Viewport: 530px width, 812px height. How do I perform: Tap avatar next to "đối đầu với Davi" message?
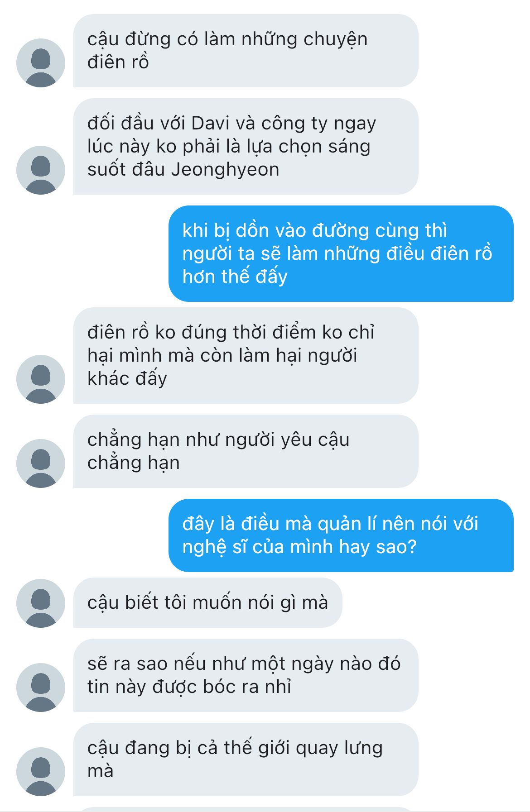[41, 170]
